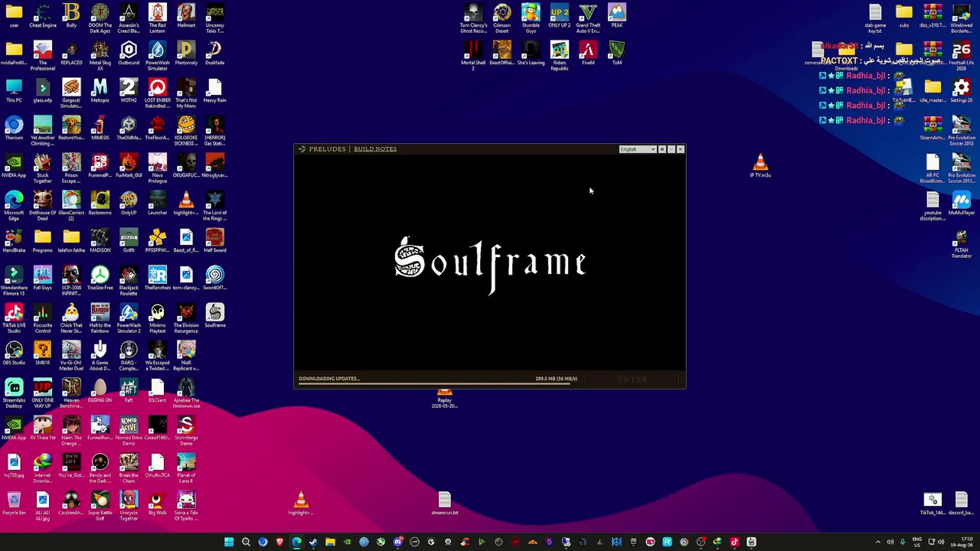Select the Bully desktop shortcut

point(71,16)
